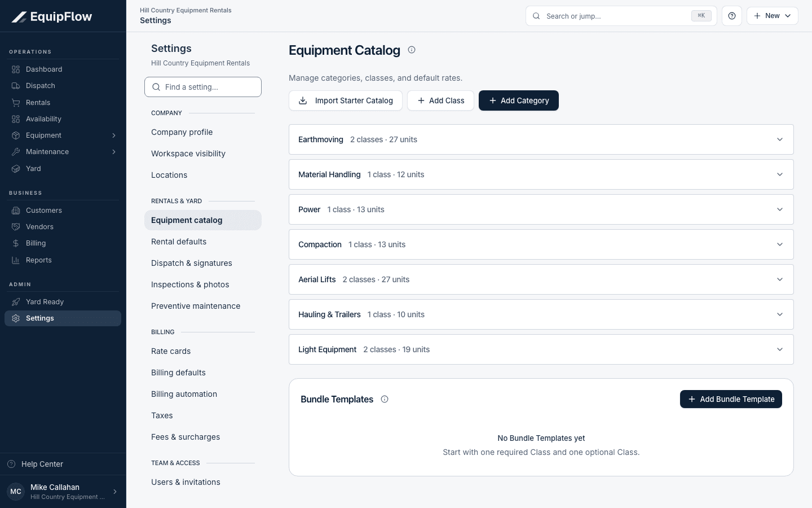Click the info icon beside Equipment Catalog
The image size is (812, 508).
coord(412,50)
